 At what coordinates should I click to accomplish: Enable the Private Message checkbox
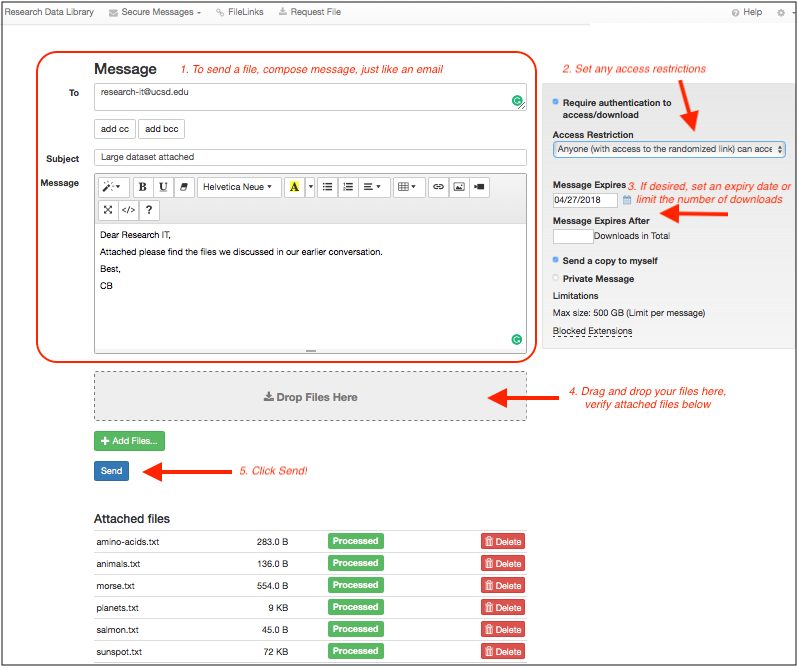point(556,278)
